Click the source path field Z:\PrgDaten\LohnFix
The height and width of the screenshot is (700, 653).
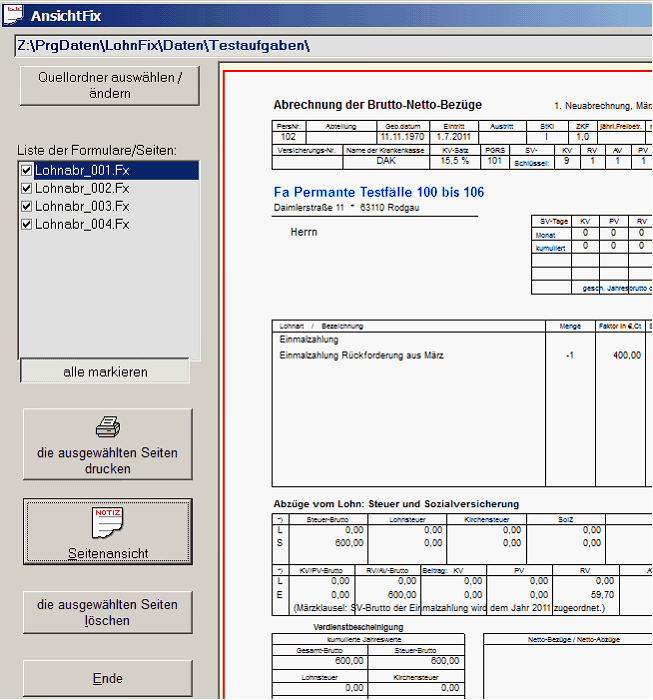(333, 46)
